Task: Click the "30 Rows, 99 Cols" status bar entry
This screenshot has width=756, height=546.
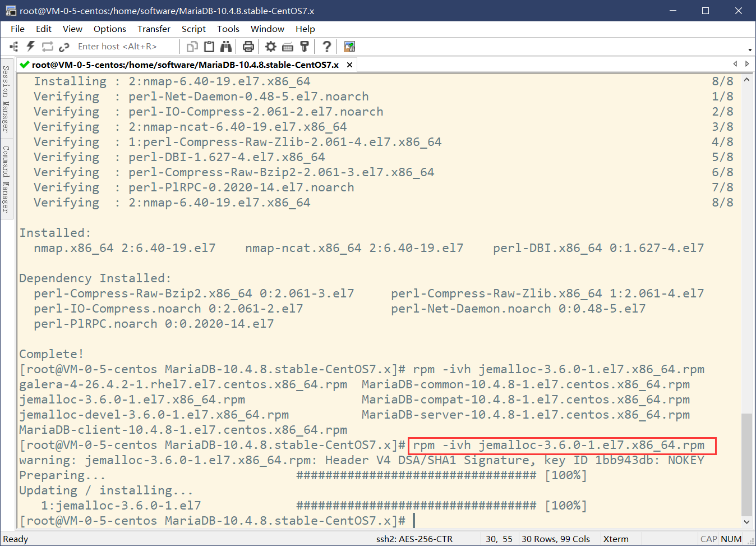Action: click(x=556, y=539)
